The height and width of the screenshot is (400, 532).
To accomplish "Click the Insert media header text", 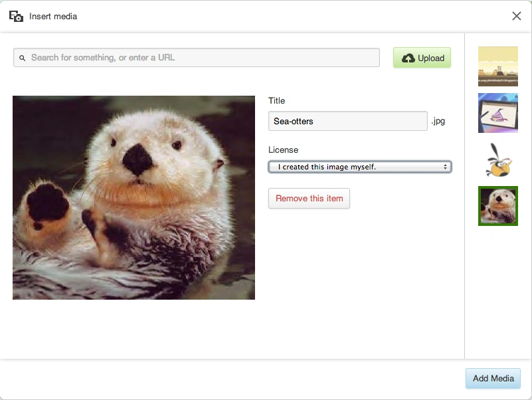I will (53, 17).
